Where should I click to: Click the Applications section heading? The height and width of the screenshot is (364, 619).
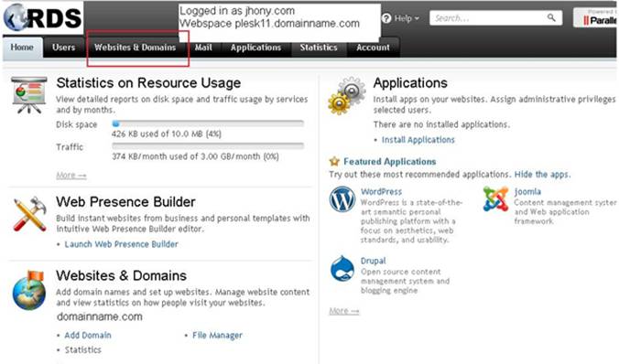[x=410, y=83]
